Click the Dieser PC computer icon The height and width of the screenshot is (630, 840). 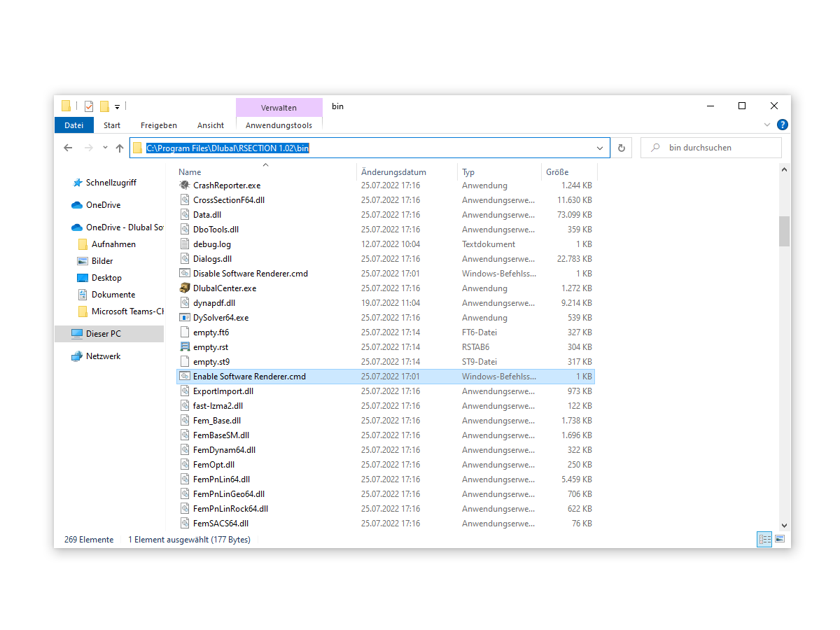tap(77, 334)
